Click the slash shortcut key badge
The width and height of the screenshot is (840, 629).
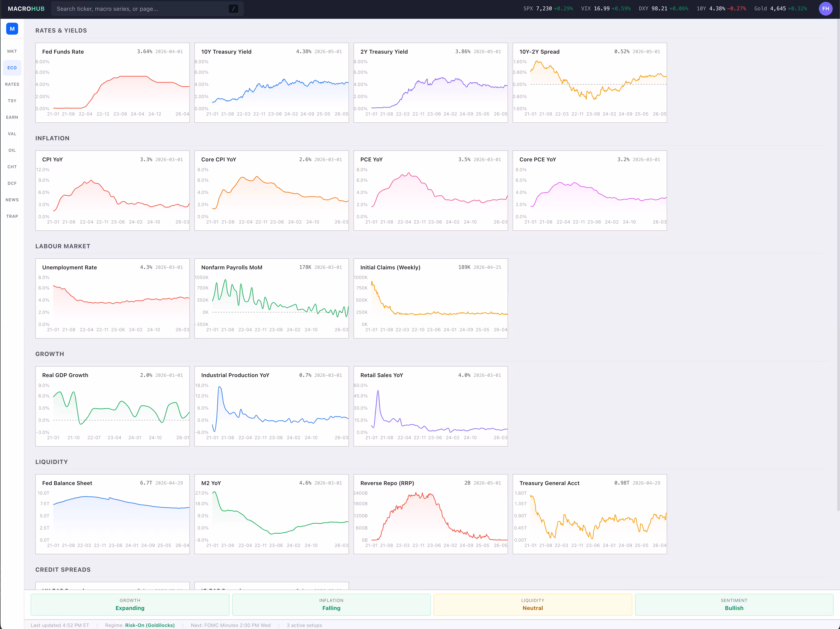click(233, 9)
